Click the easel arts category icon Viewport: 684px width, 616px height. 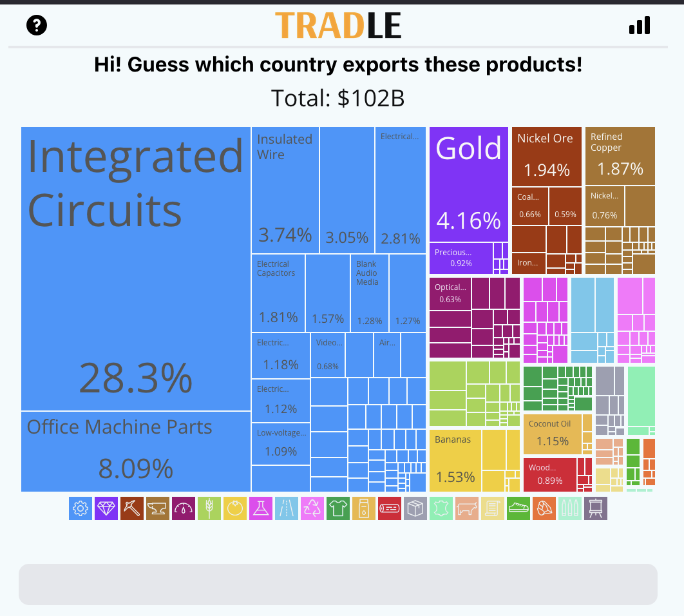point(596,508)
